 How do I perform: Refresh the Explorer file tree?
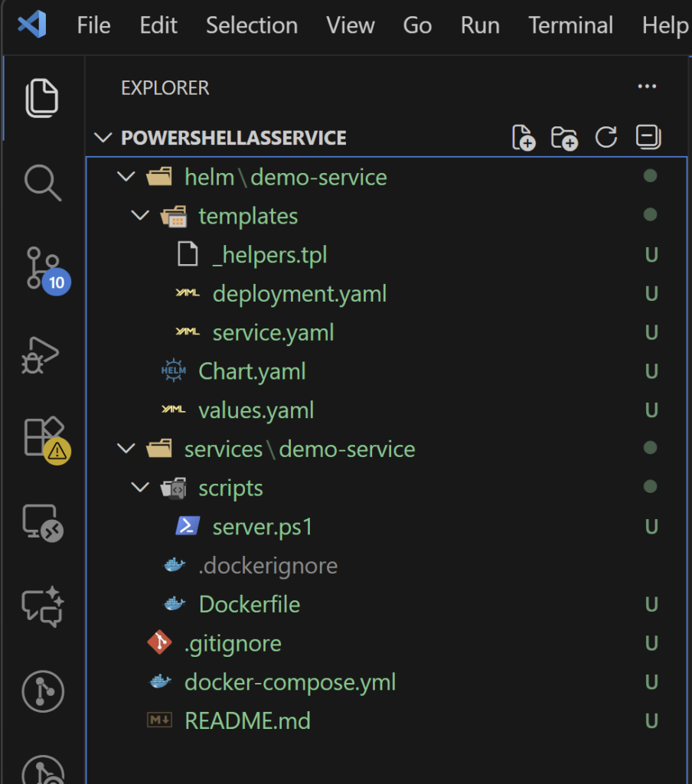(606, 138)
